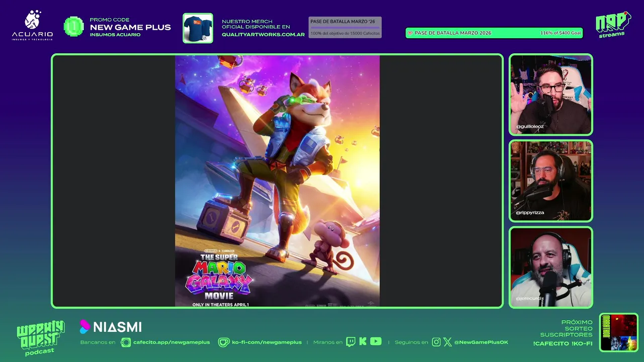Click the '!CAFECITO !KO-FI' command text
The height and width of the screenshot is (362, 644).
coord(562,344)
